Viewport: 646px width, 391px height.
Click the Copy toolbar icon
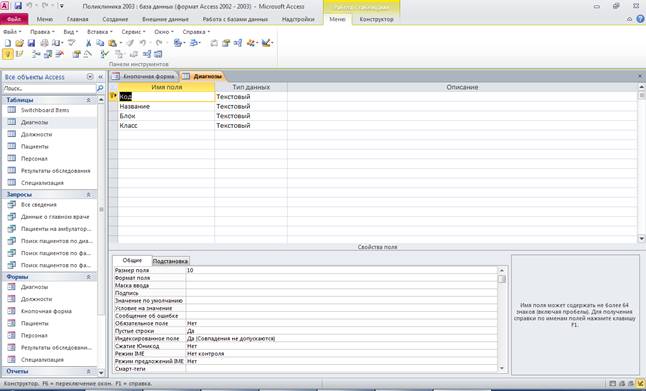pyautogui.click(x=100, y=43)
